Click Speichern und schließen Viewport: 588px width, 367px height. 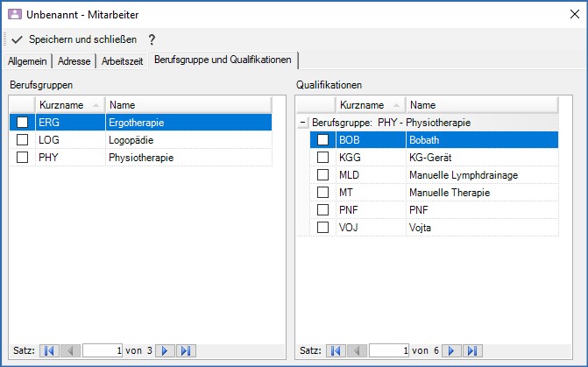pyautogui.click(x=83, y=39)
